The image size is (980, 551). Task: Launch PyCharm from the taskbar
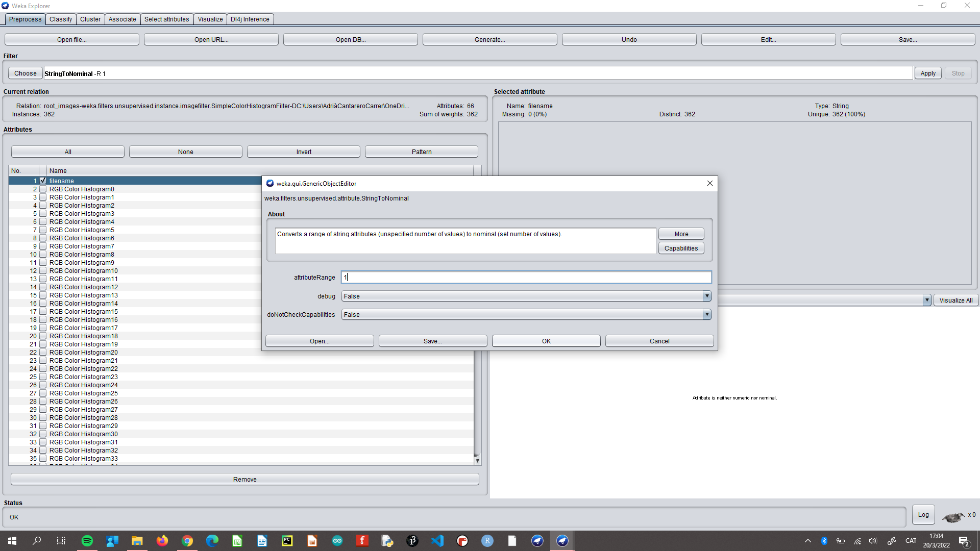point(287,541)
